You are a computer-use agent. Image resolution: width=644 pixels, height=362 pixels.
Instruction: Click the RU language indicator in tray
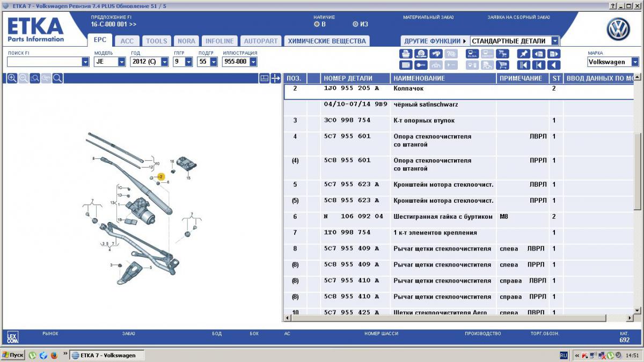coord(563,355)
